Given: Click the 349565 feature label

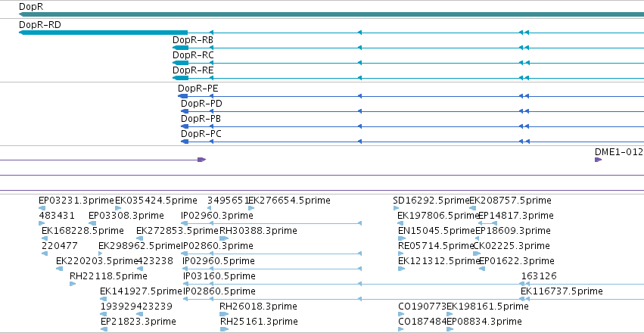Looking at the screenshot, I should click(226, 201).
